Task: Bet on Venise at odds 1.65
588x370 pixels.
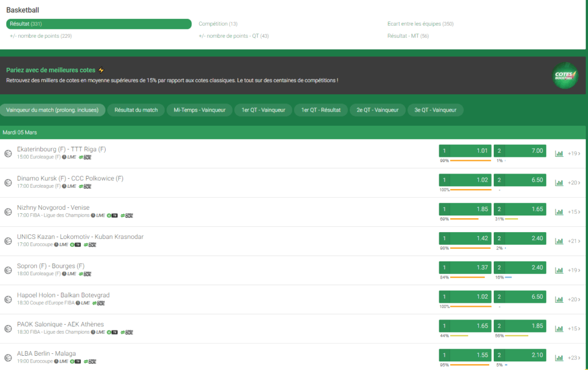Action: (520, 209)
